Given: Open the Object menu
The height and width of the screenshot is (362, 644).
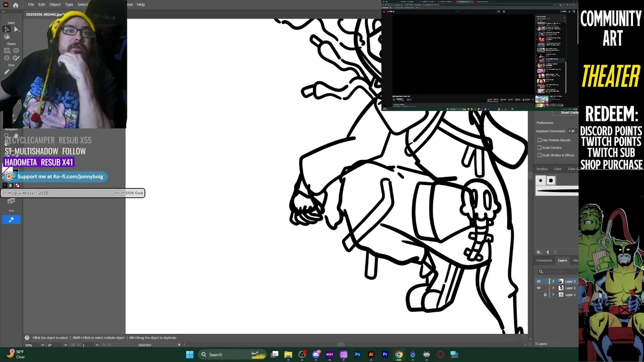Looking at the screenshot, I should click(55, 5).
